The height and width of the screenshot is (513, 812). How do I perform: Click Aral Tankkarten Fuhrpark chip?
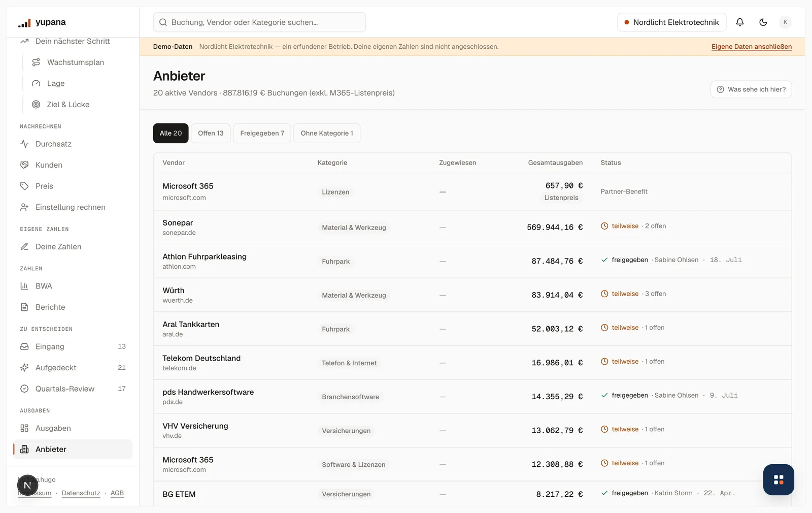335,329
